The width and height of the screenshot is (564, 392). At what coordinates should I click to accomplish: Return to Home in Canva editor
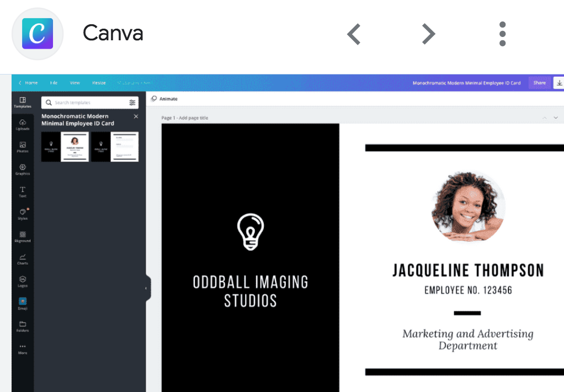[28, 83]
